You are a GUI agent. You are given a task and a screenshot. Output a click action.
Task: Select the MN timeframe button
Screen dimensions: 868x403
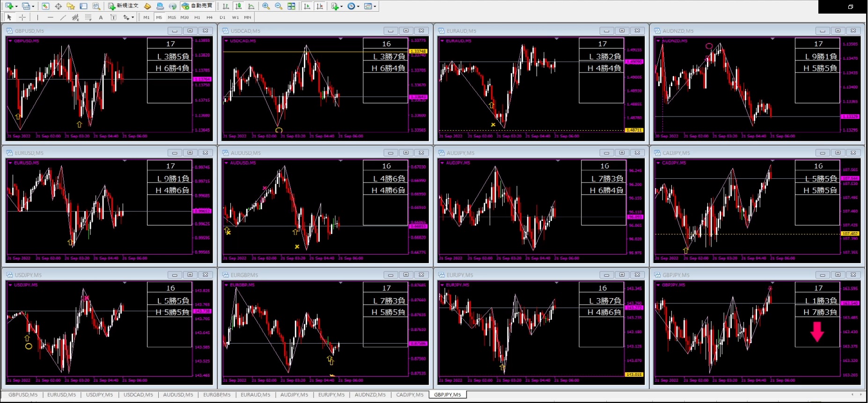coord(247,17)
